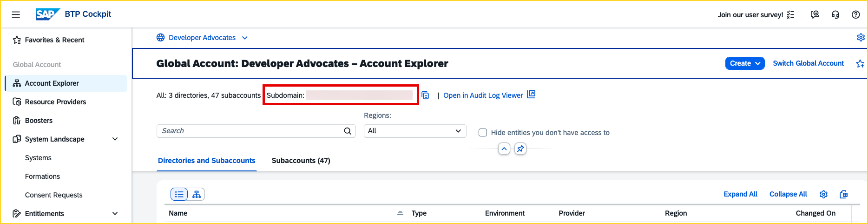Click the Name column header
The height and width of the screenshot is (224, 868).
pyautogui.click(x=178, y=213)
